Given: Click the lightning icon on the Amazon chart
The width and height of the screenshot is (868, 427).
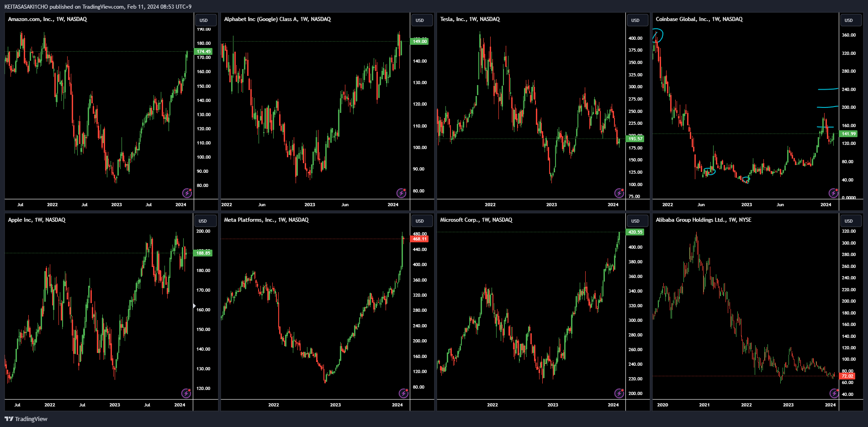Looking at the screenshot, I should pos(187,193).
